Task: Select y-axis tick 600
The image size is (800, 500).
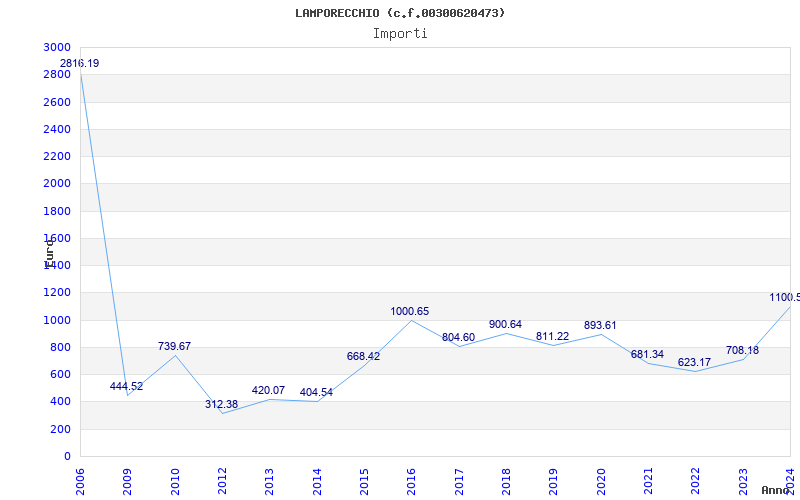Action: (61, 374)
